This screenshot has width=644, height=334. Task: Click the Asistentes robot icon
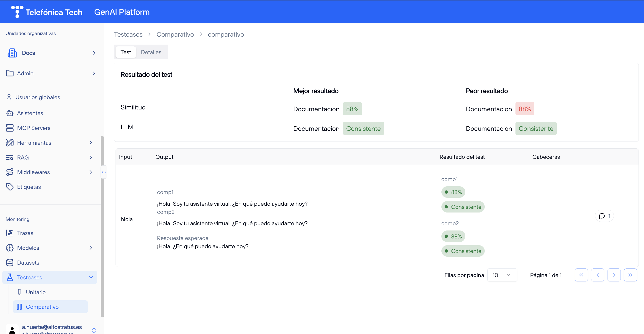tap(10, 113)
